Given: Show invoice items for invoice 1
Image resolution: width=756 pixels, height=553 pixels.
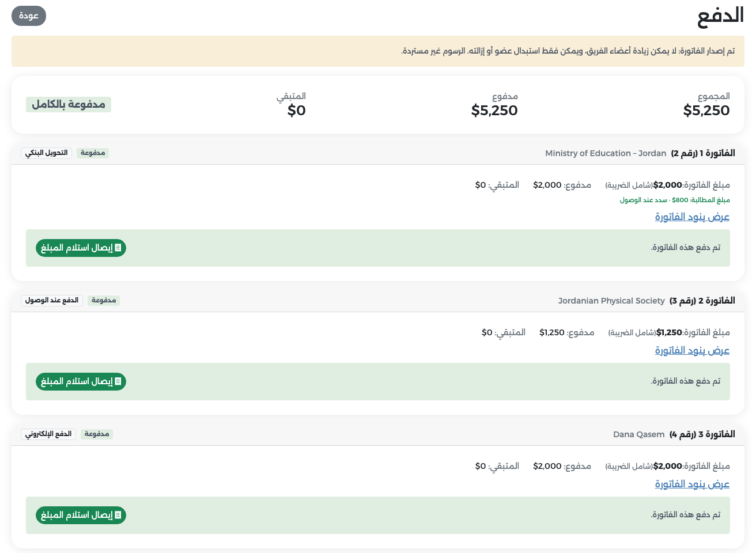Looking at the screenshot, I should [x=692, y=217].
